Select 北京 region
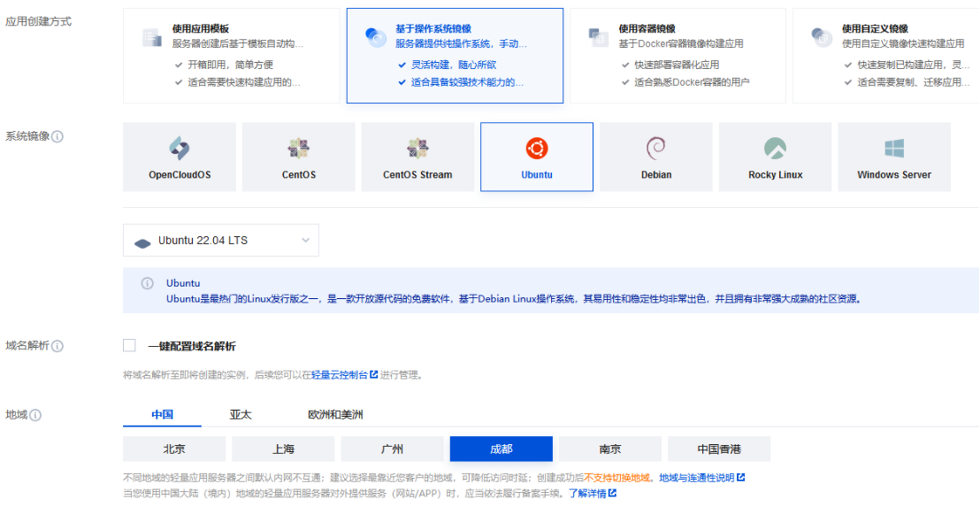 click(174, 449)
